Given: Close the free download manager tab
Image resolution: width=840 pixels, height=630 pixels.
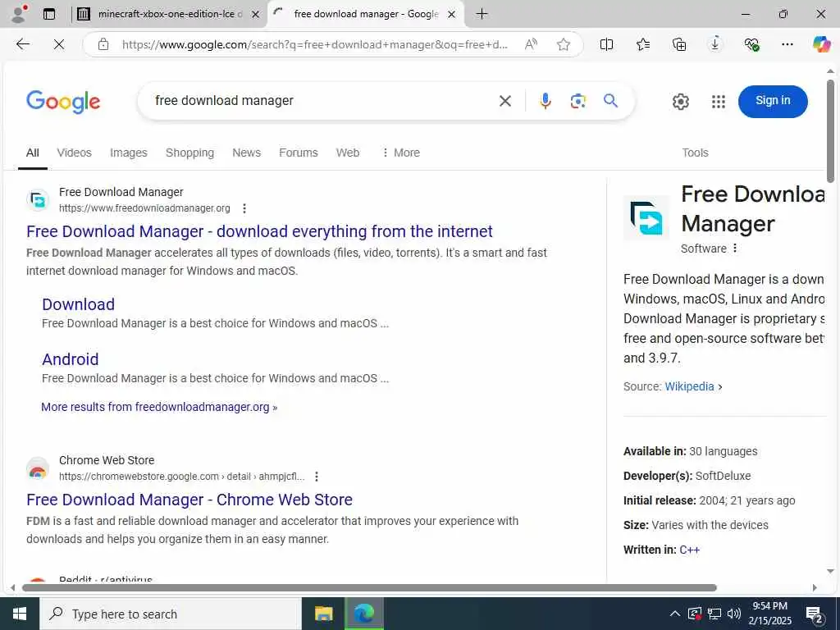Looking at the screenshot, I should [452, 15].
